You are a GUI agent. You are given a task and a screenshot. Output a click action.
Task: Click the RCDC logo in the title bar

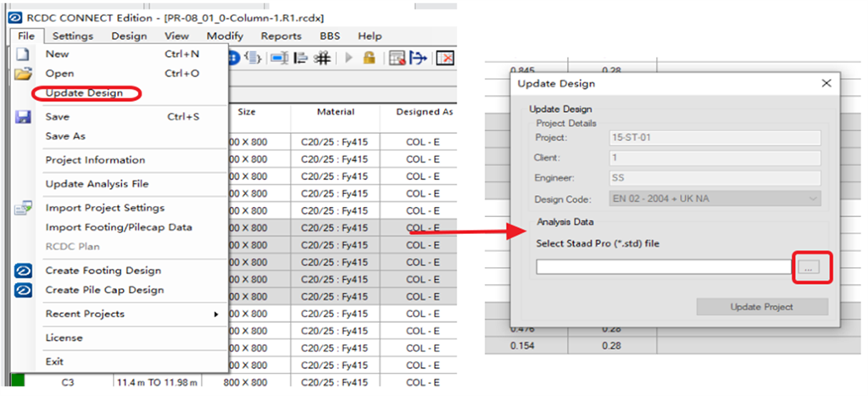point(16,18)
